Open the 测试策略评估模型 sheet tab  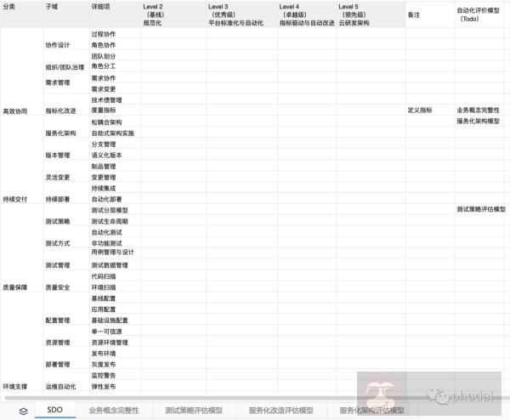(194, 411)
